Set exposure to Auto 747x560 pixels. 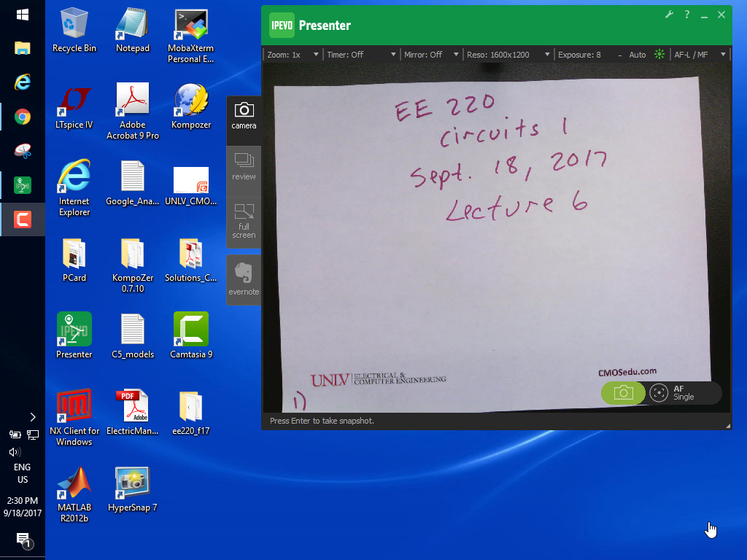[x=638, y=55]
